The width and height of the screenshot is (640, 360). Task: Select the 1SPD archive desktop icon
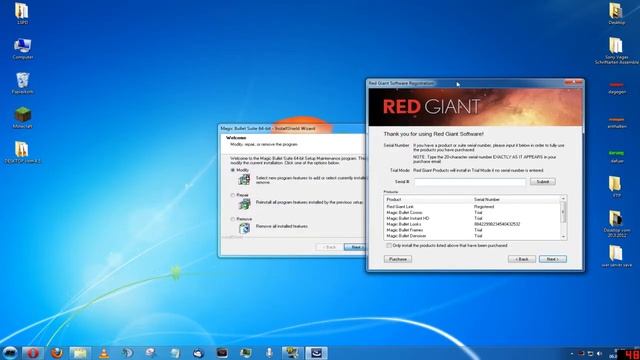[22, 14]
